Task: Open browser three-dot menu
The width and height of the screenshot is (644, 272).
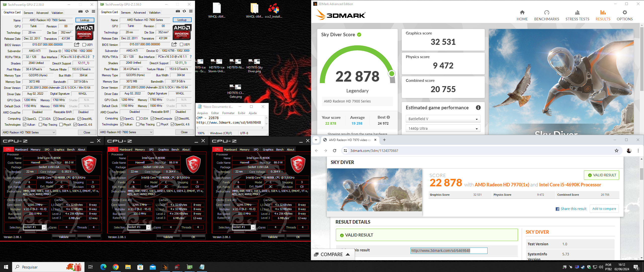Action: coord(638,151)
